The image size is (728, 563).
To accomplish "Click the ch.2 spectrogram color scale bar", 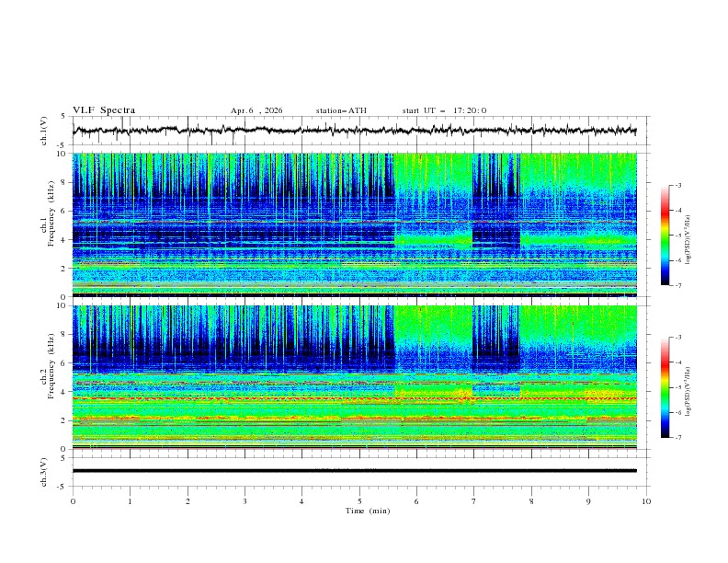I will point(665,387).
